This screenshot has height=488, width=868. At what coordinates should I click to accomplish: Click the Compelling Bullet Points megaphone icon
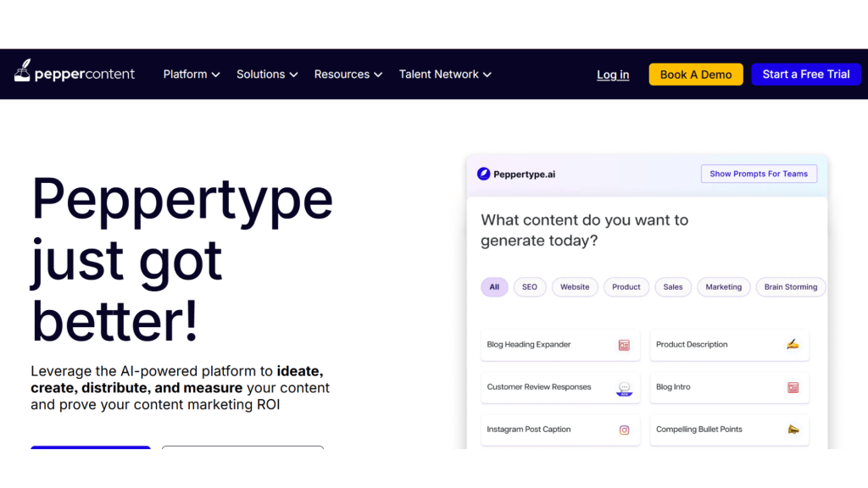(793, 430)
